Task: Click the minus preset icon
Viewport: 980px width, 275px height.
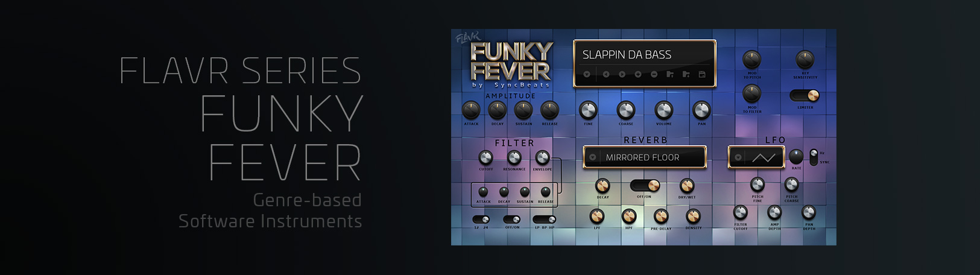Action: 654,74
